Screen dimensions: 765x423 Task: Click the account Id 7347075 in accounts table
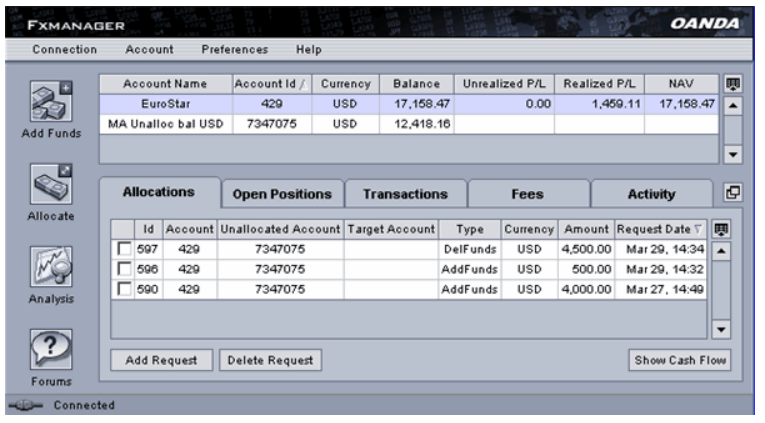point(272,124)
